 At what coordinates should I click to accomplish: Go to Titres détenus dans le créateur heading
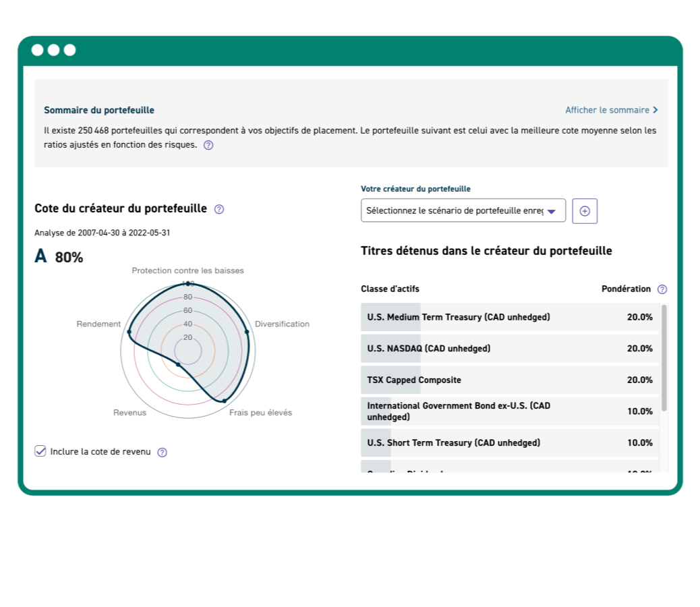(x=486, y=250)
